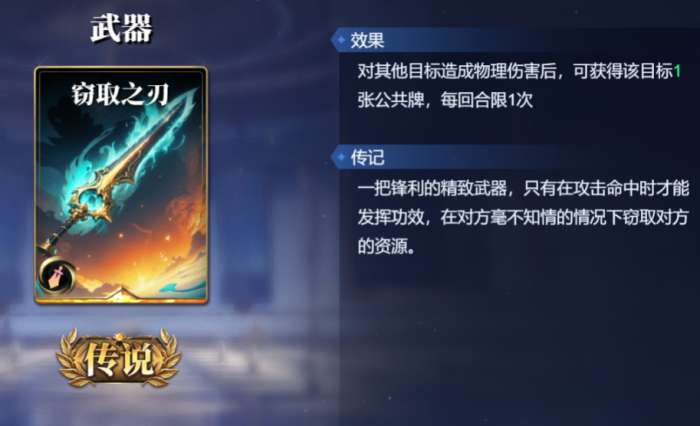Click the sword type icon on card
The width and height of the screenshot is (700, 426).
pyautogui.click(x=58, y=276)
